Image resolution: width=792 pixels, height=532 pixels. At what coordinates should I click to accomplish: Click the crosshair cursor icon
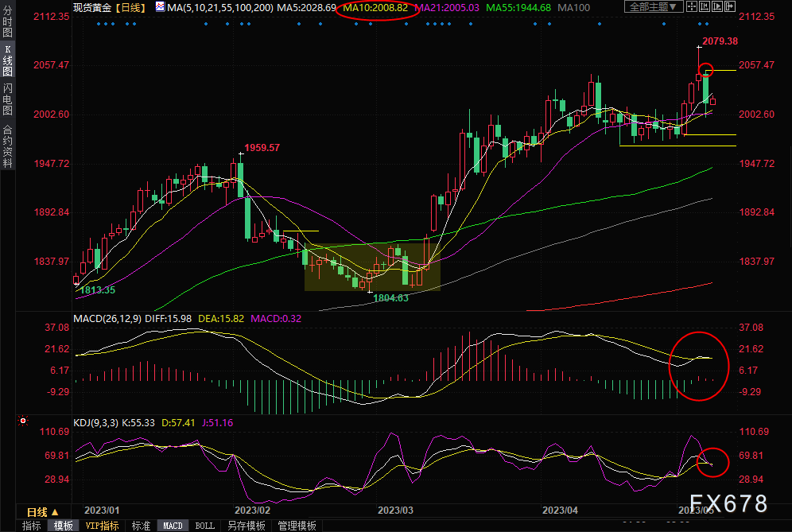click(692, 6)
